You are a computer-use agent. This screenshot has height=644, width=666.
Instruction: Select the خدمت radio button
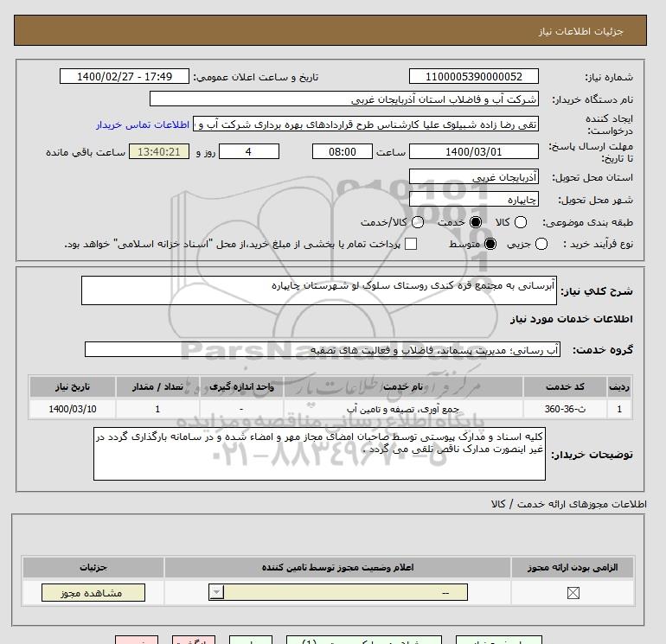point(476,222)
